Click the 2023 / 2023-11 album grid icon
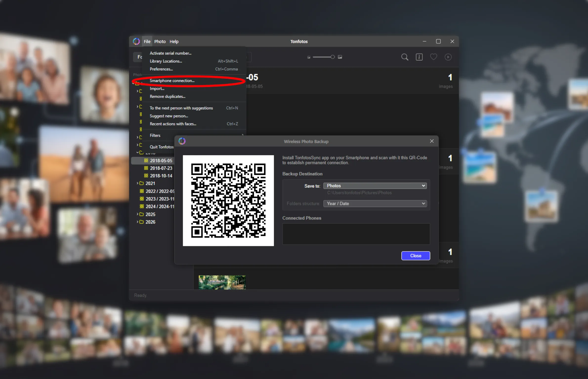Image resolution: width=588 pixels, height=379 pixels. click(142, 199)
